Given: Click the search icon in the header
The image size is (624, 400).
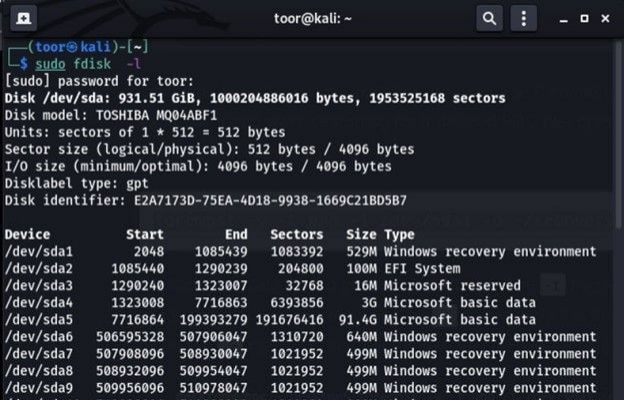Looking at the screenshot, I should (489, 17).
